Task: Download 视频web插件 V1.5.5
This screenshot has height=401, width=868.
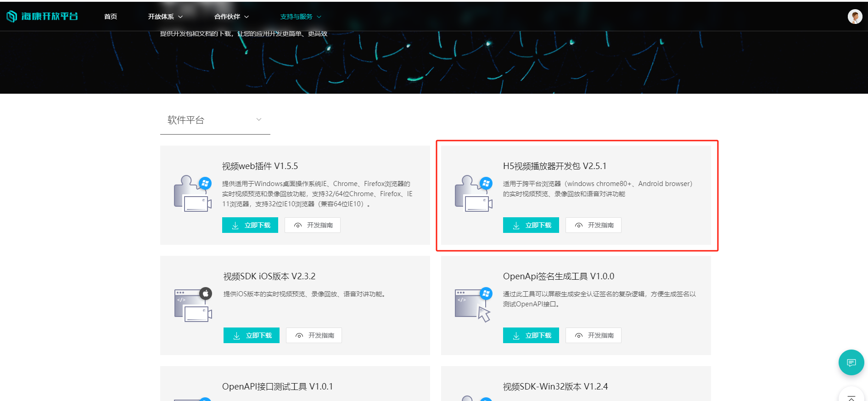Action: (x=250, y=225)
